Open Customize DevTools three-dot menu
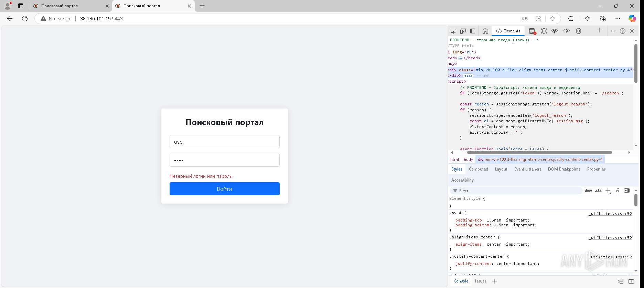Image resolution: width=644 pixels, height=288 pixels. coord(613,31)
